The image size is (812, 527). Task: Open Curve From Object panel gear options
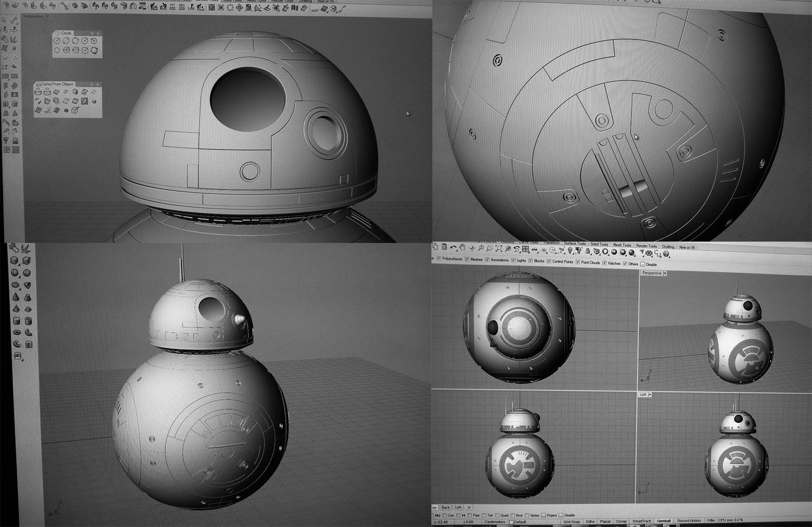point(91,84)
